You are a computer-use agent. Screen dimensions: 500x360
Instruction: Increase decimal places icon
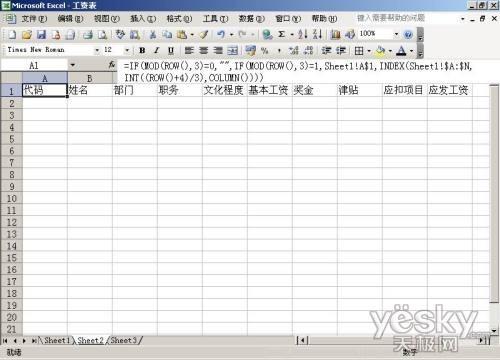tap(294, 51)
